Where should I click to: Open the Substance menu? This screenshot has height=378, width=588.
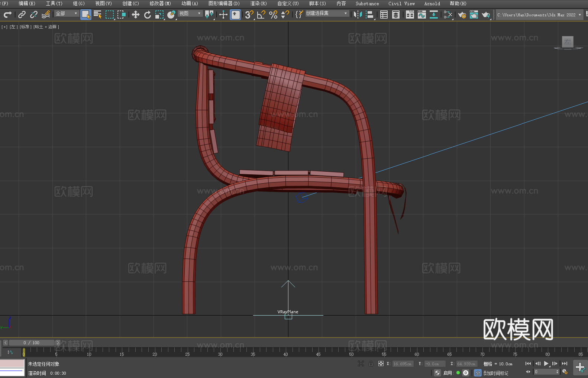(367, 3)
